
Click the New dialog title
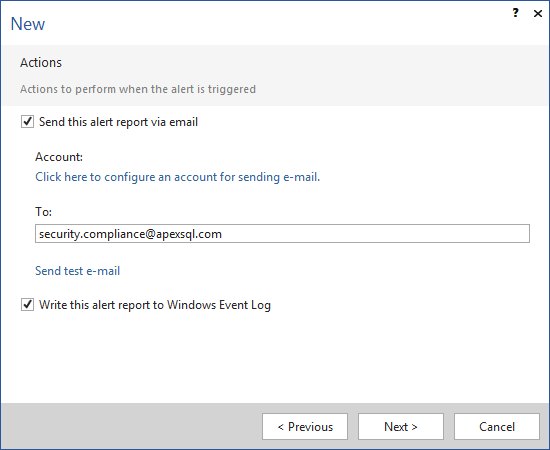pos(28,24)
